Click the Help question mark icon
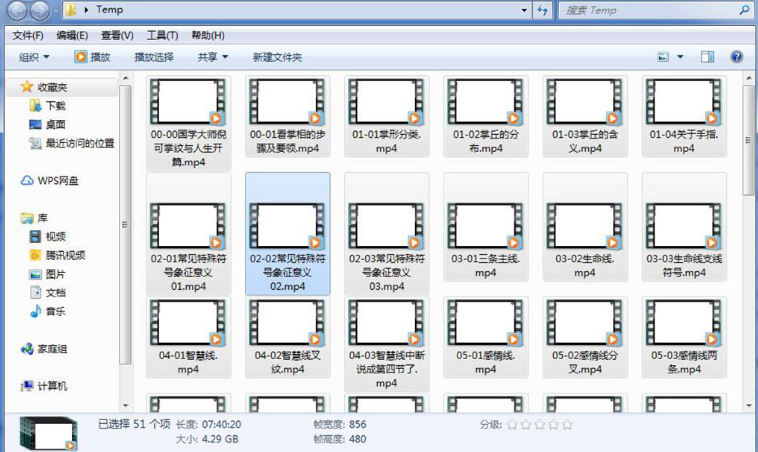Image resolution: width=758 pixels, height=452 pixels. click(x=737, y=57)
